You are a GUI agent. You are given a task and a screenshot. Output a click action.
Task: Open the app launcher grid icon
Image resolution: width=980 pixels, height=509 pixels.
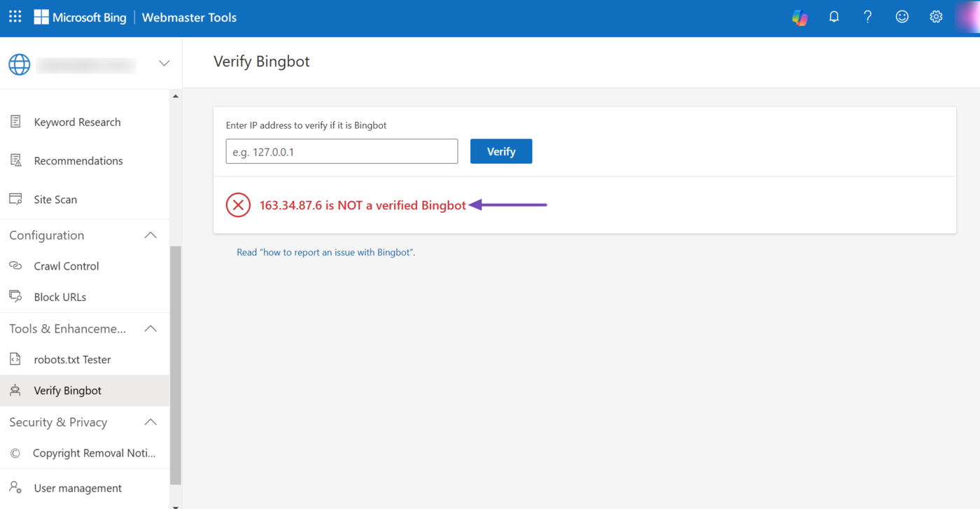pyautogui.click(x=15, y=17)
